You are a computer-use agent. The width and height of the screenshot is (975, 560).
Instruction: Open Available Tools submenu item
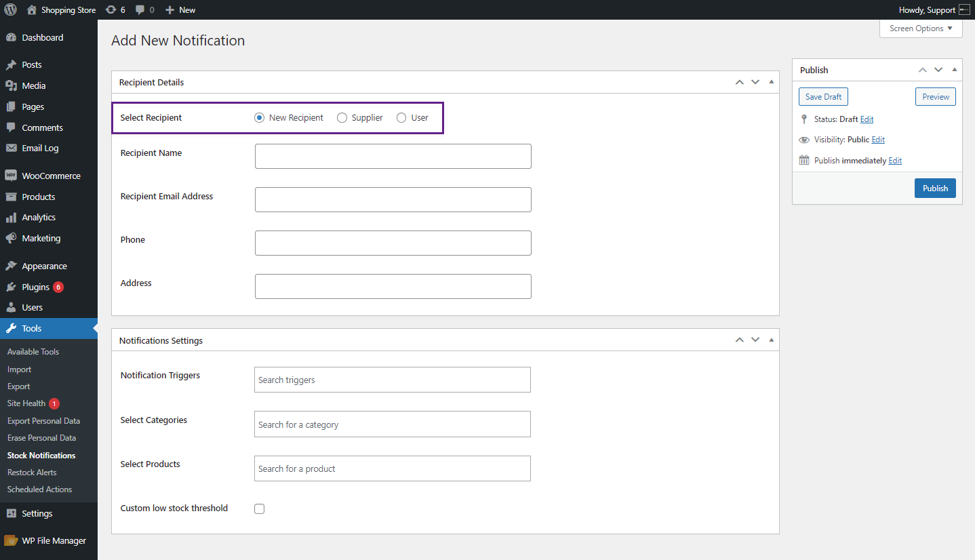pos(33,352)
